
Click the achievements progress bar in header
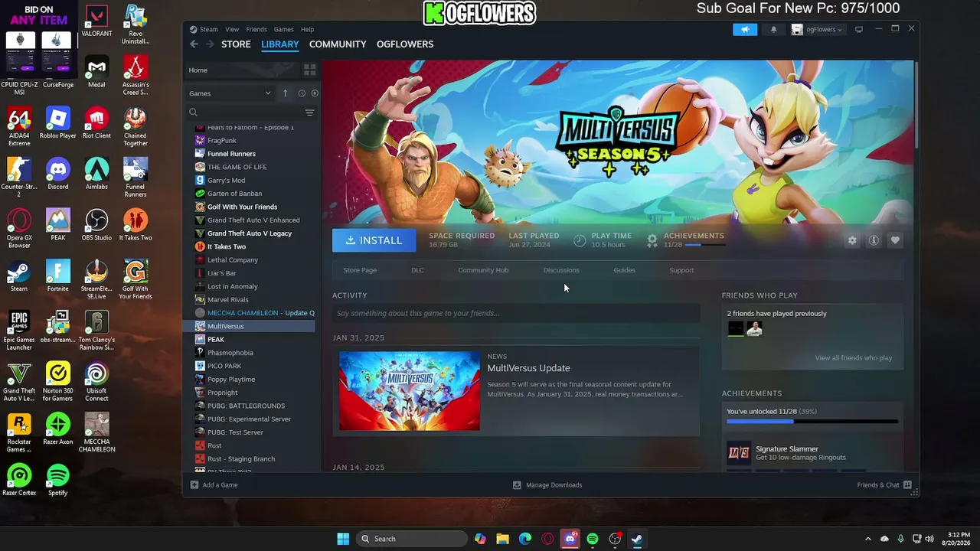coord(704,245)
